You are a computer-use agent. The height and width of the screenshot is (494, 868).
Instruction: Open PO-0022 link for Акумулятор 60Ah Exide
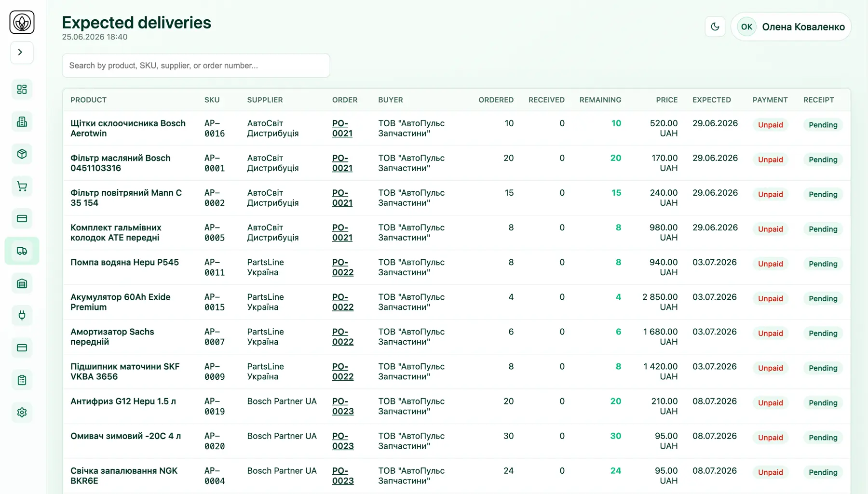point(342,302)
